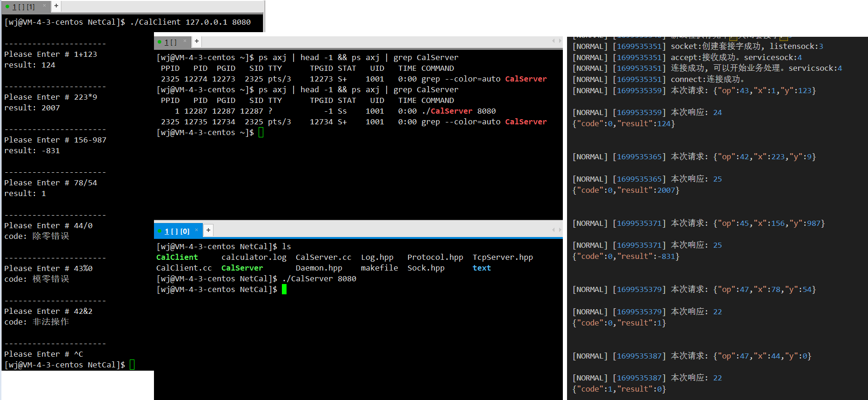
Task: Click the 'Please Enter # ^C' line
Action: [44, 354]
